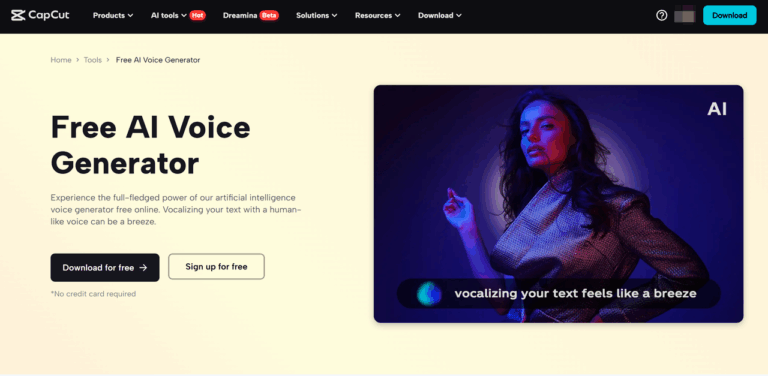Expand the Products dropdown menu
The width and height of the screenshot is (768, 376).
[x=113, y=15]
